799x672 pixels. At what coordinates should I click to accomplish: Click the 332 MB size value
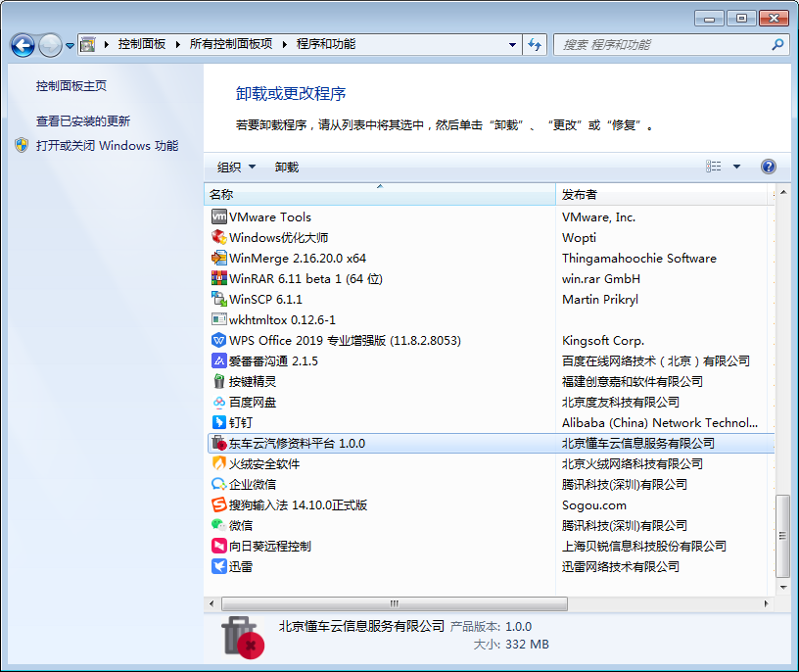tap(527, 644)
